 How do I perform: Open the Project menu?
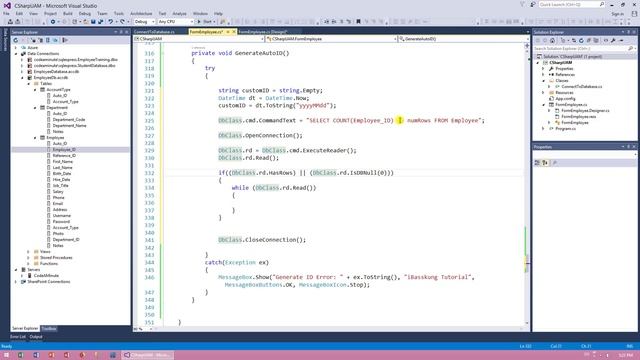(50, 13)
